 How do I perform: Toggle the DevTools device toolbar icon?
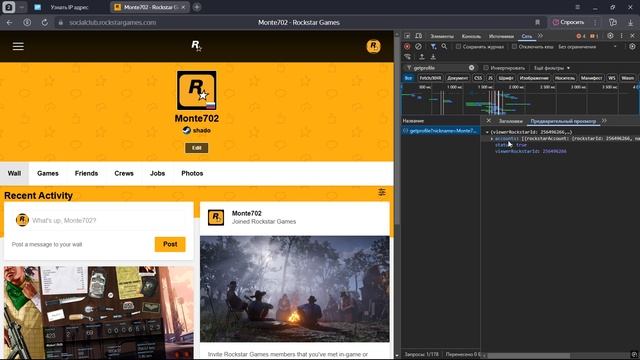click(418, 36)
